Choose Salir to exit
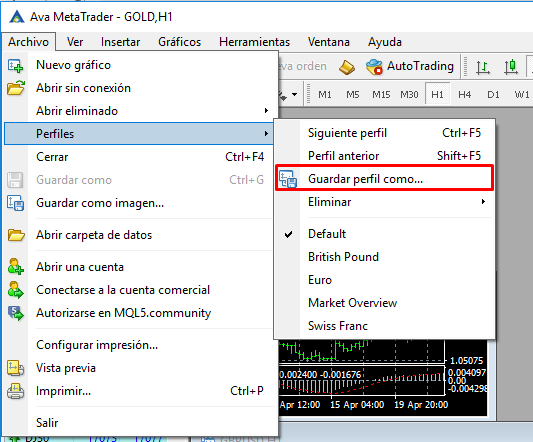Image resolution: width=533 pixels, height=442 pixels. 140,423
